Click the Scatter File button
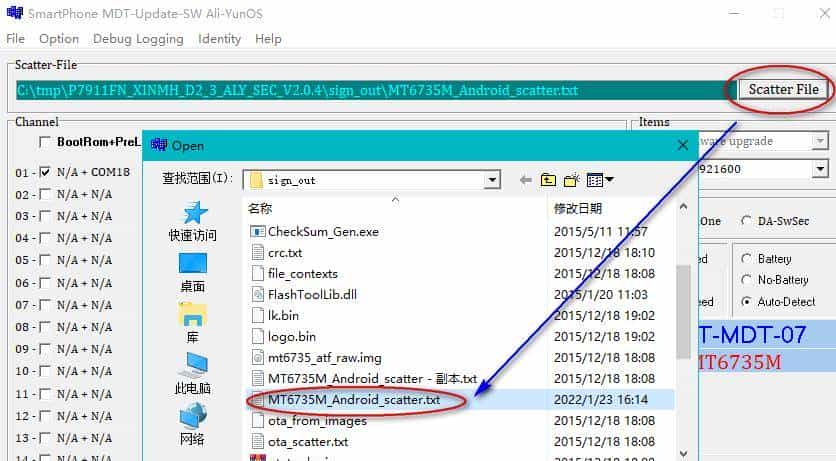836x461 pixels. click(783, 90)
